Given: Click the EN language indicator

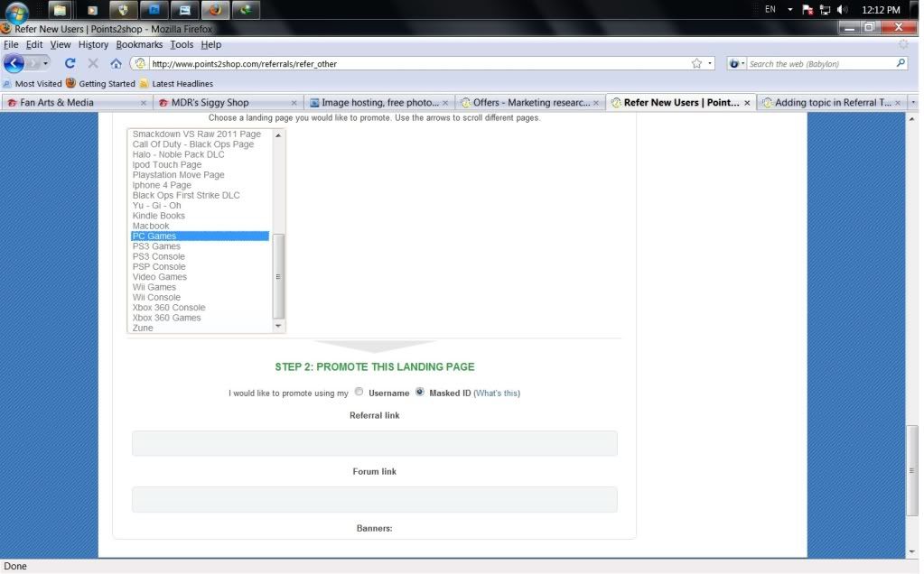Looking at the screenshot, I should coord(770,9).
